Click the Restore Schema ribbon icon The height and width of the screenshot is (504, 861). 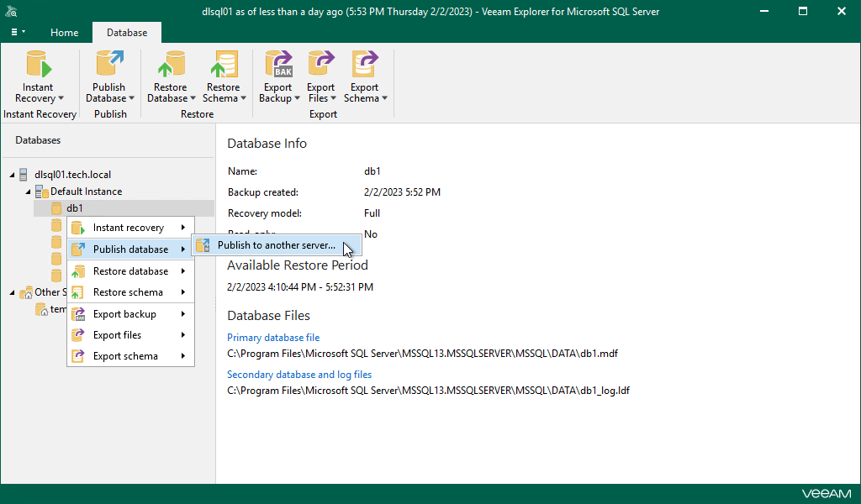click(x=224, y=64)
